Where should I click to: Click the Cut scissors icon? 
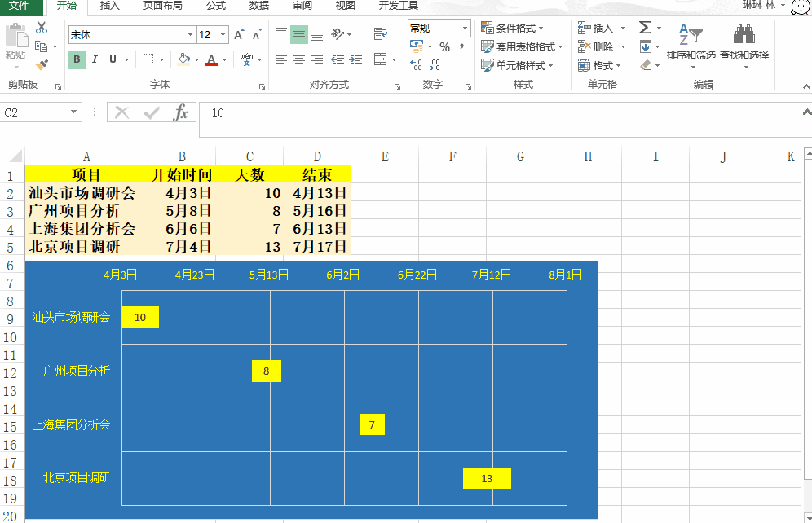(42, 28)
